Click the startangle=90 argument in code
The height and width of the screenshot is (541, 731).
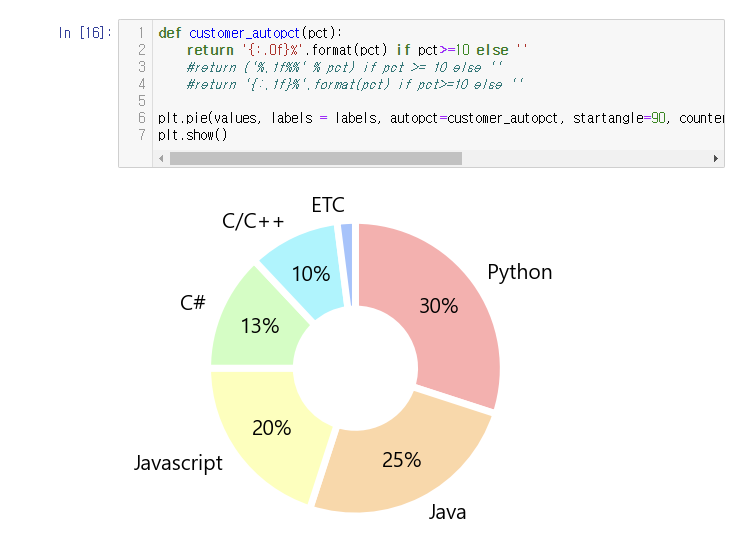pos(619,118)
